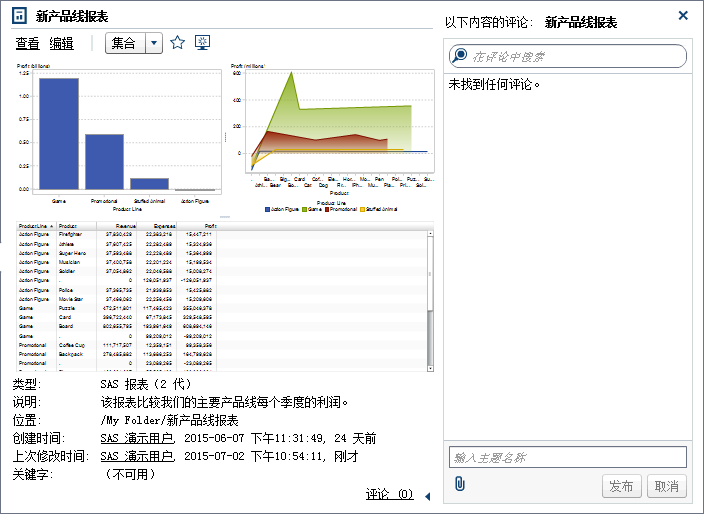Close the comments panel with X

[683, 15]
